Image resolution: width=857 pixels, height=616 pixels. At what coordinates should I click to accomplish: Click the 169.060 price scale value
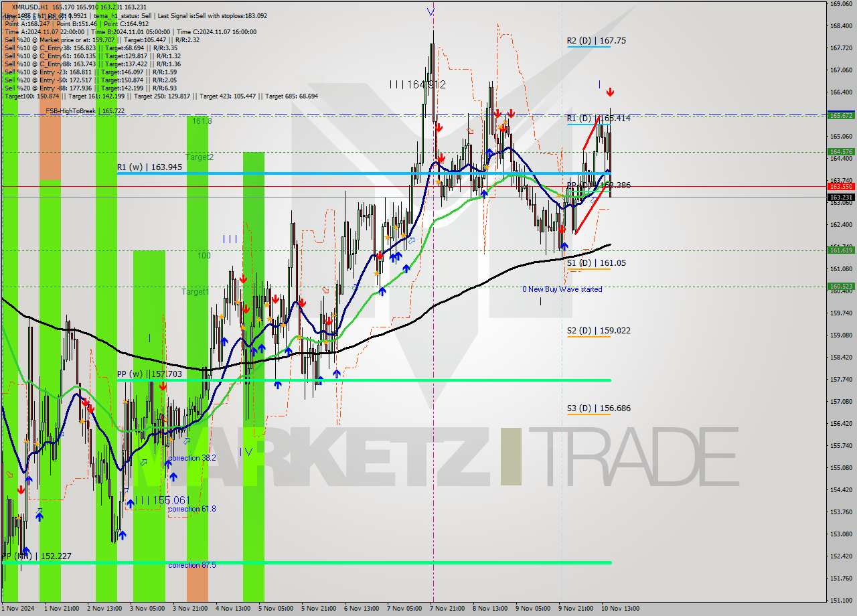(841, 4)
